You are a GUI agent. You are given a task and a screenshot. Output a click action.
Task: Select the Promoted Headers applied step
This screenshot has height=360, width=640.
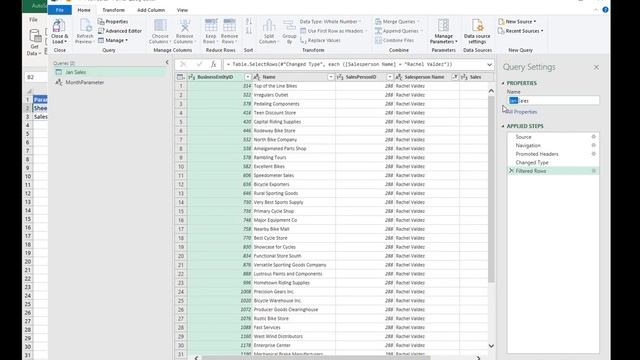(553, 154)
